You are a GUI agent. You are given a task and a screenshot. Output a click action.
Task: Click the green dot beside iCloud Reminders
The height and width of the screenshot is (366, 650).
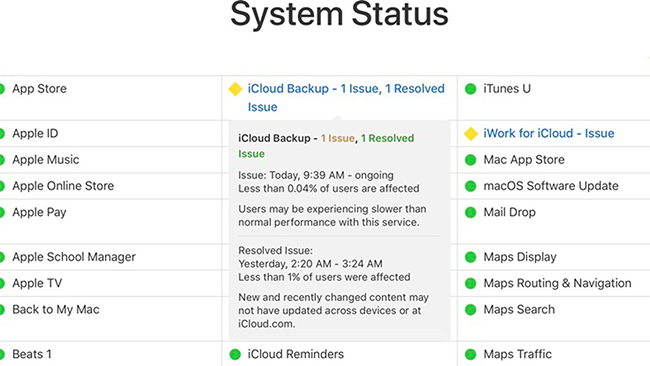[235, 354]
